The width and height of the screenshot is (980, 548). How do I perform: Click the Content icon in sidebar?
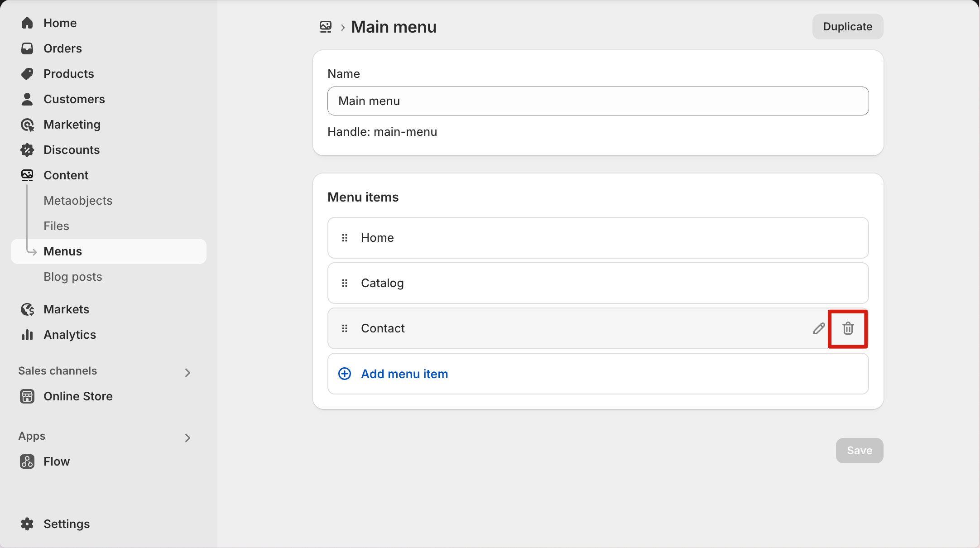click(x=27, y=175)
